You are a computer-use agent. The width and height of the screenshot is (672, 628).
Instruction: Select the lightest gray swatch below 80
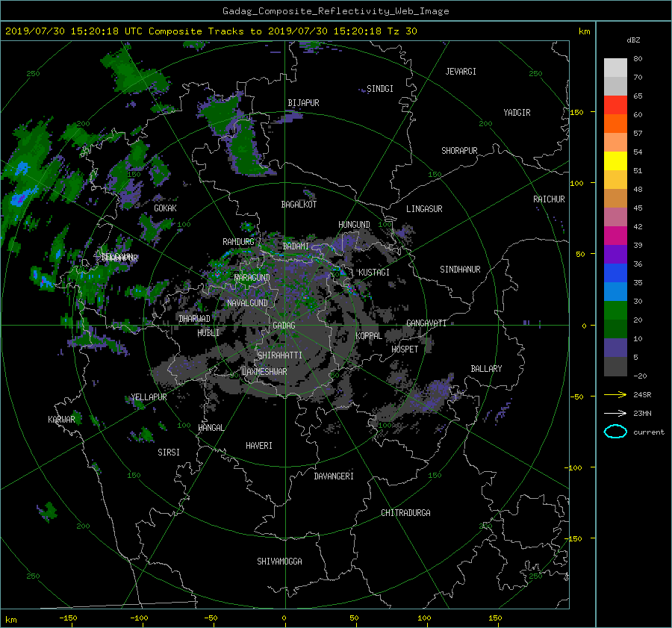click(x=615, y=67)
